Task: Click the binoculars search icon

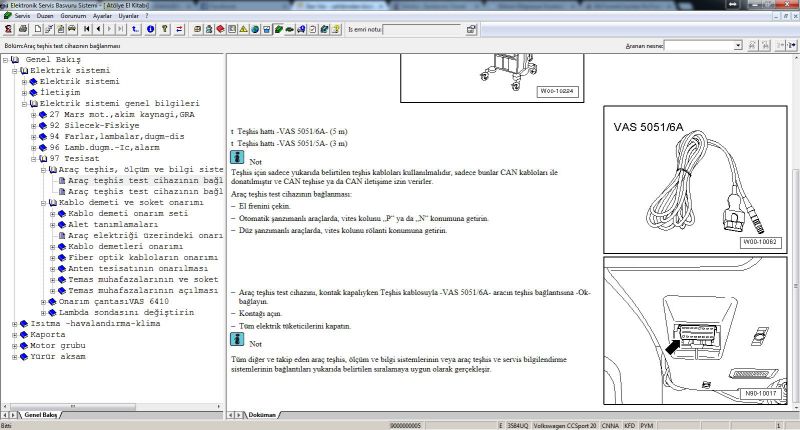Action: [752, 45]
